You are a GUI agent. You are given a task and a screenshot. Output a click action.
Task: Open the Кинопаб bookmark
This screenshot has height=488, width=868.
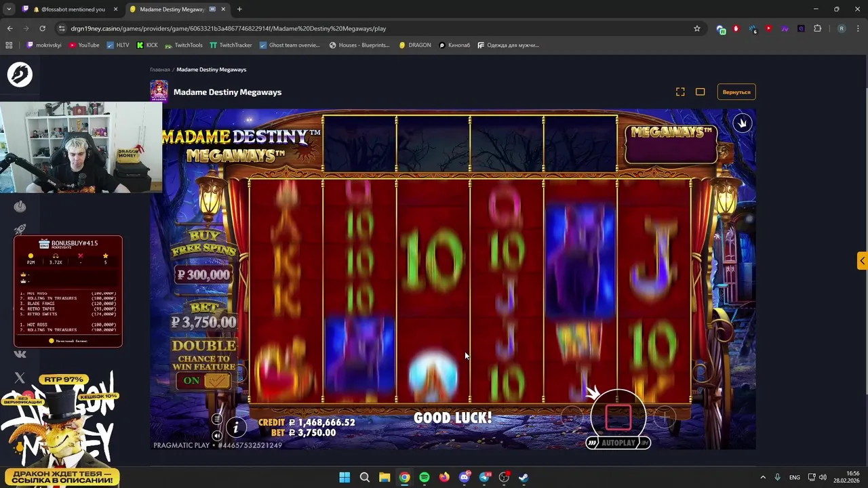coord(454,45)
